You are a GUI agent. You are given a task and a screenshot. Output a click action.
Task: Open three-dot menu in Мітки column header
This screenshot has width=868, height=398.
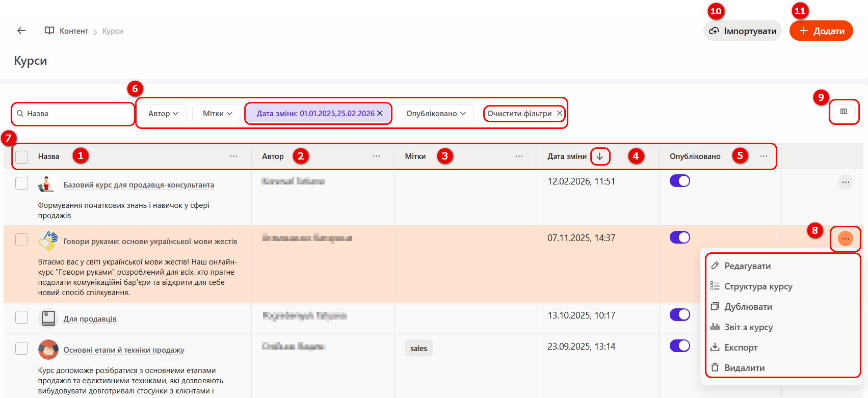[519, 156]
